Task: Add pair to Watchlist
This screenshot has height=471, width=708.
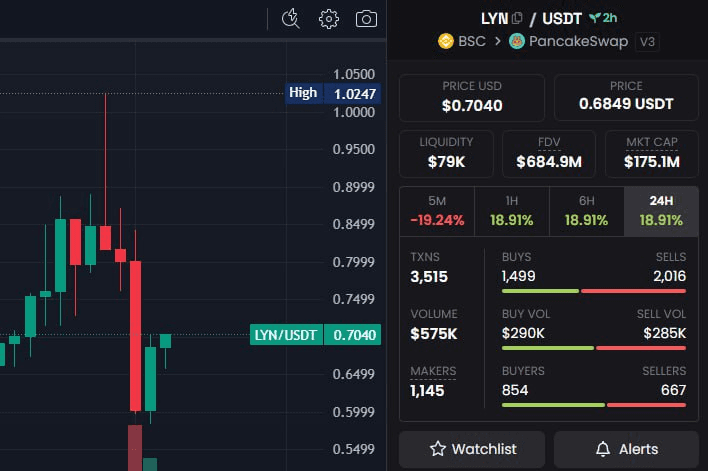Action: click(472, 449)
